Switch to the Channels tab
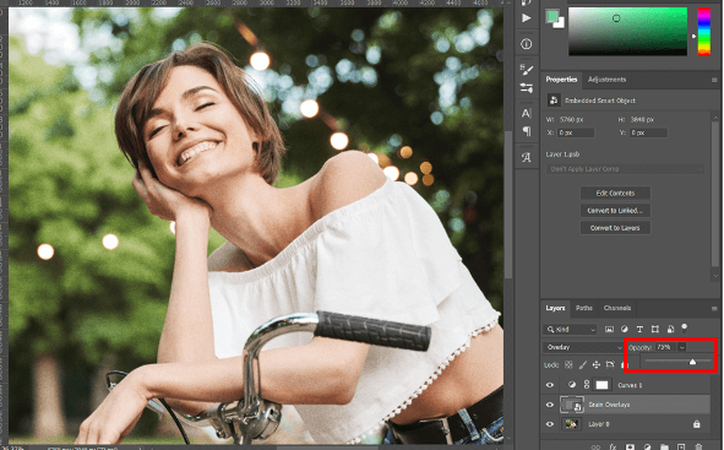 (x=617, y=308)
